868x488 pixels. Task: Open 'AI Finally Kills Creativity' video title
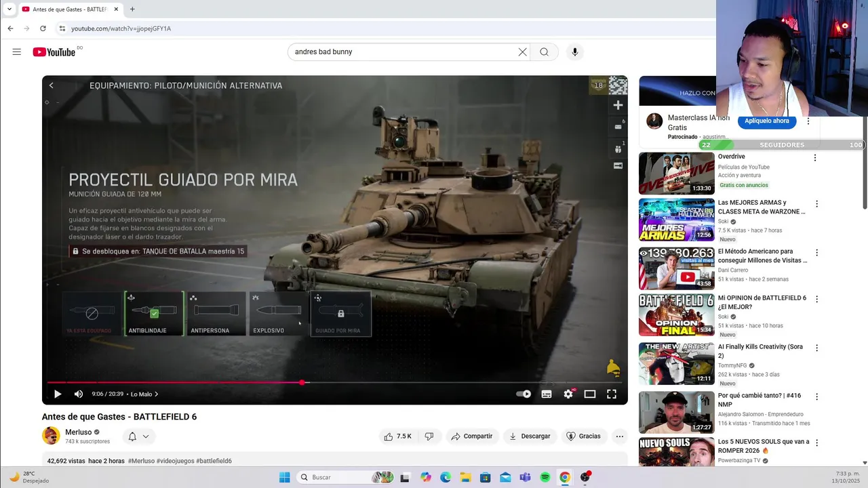click(x=760, y=351)
